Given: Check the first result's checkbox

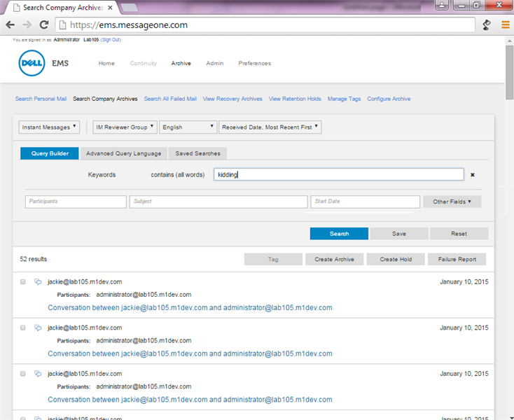Looking at the screenshot, I should [x=22, y=281].
